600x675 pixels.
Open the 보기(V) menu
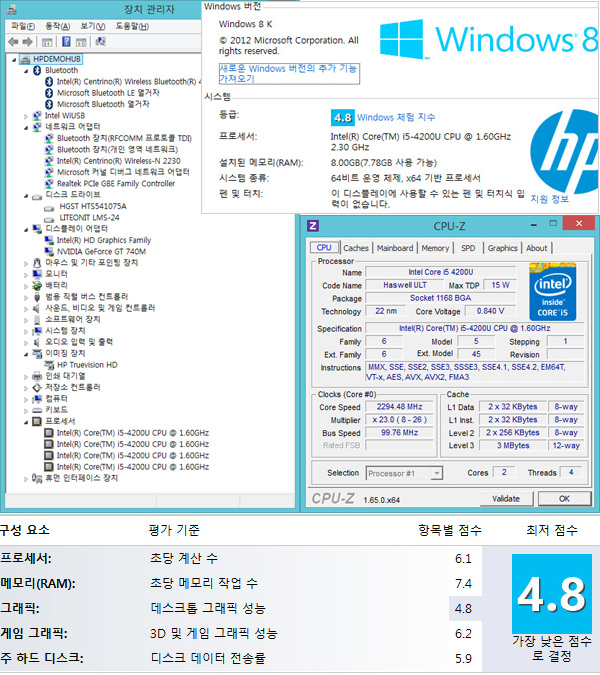tap(93, 26)
